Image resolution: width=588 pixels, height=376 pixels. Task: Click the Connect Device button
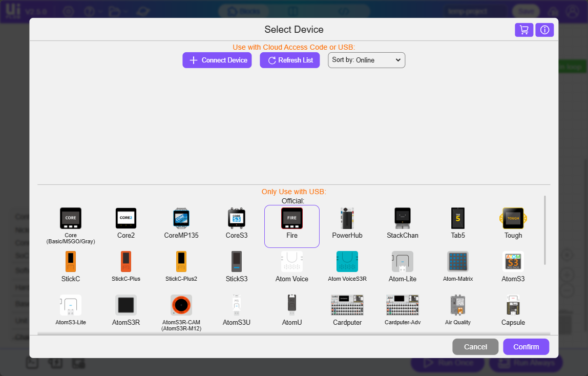pos(217,60)
